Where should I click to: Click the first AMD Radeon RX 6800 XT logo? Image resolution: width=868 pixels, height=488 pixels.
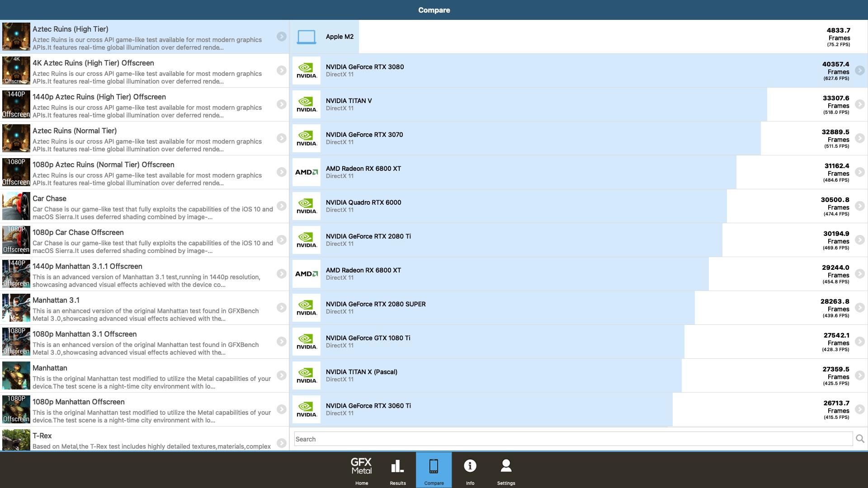pos(307,172)
